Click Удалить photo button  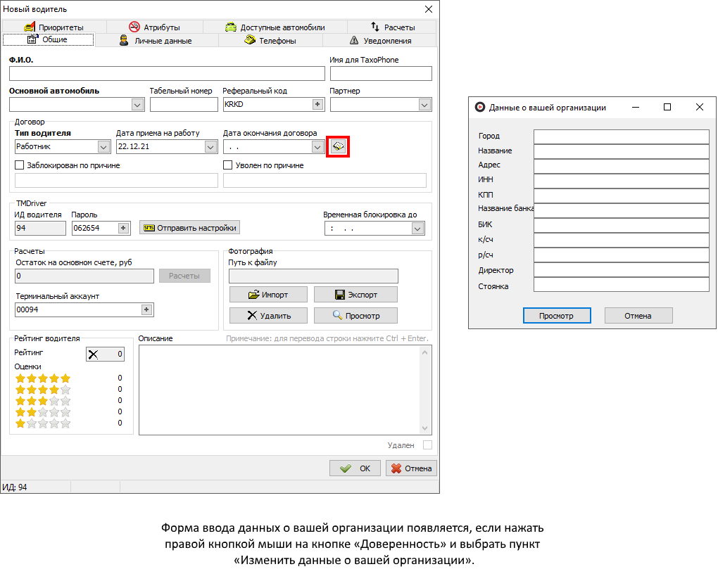pos(267,316)
